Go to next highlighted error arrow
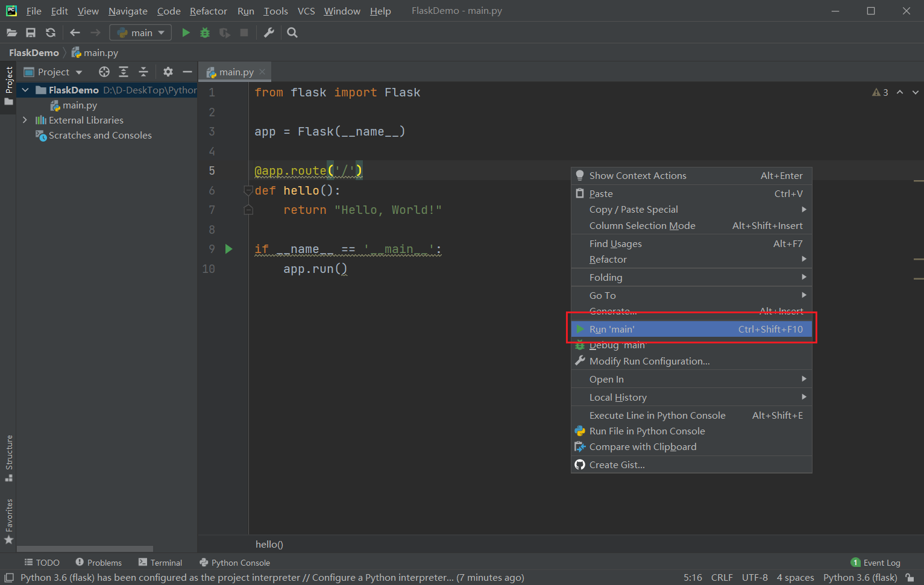The image size is (924, 585). click(916, 92)
